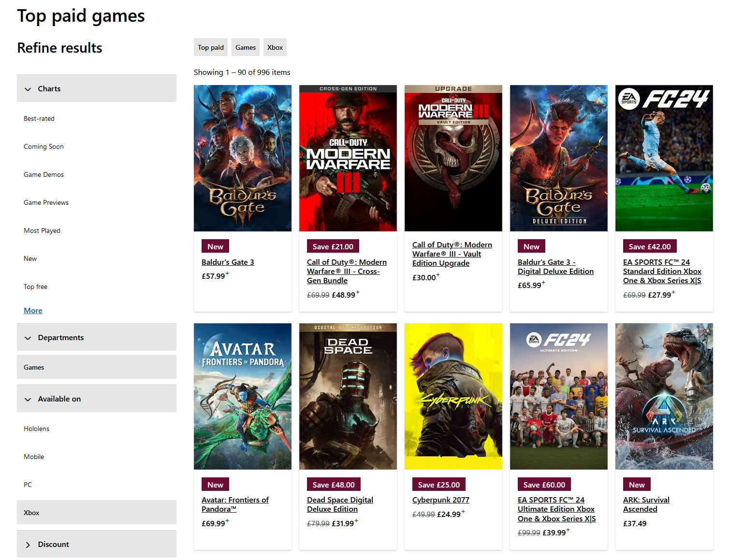Click the Save £21.00 badge

pos(333,246)
